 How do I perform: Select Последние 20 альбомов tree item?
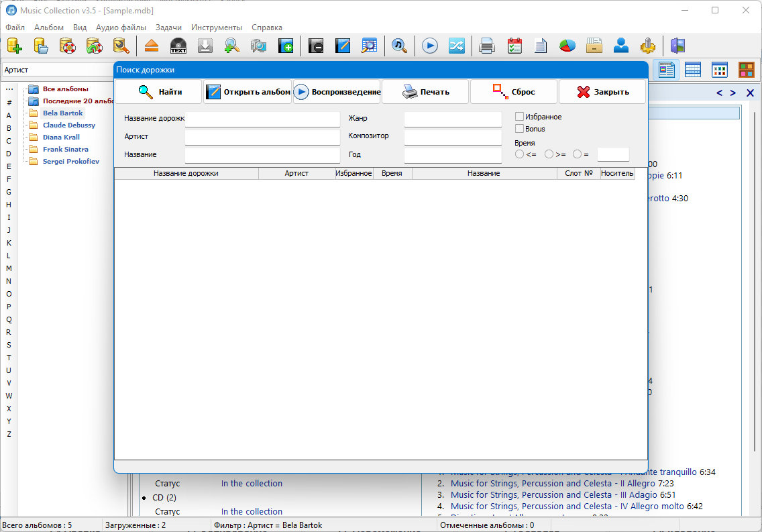tap(78, 101)
